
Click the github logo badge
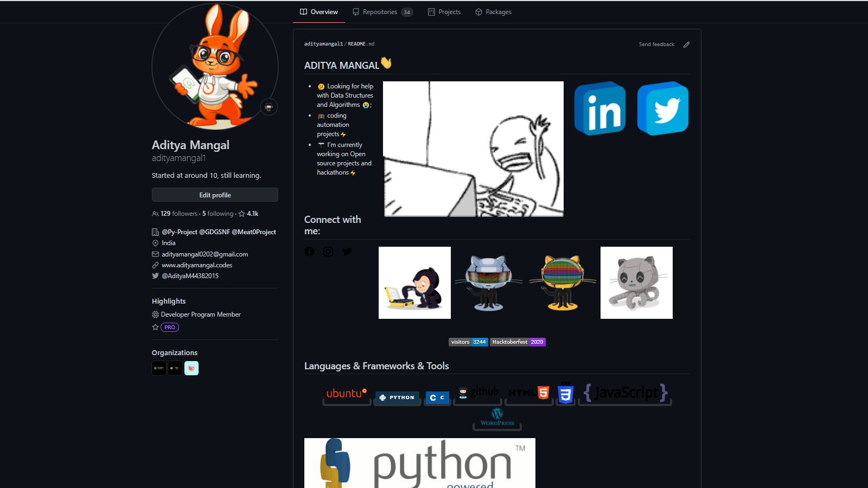point(477,393)
